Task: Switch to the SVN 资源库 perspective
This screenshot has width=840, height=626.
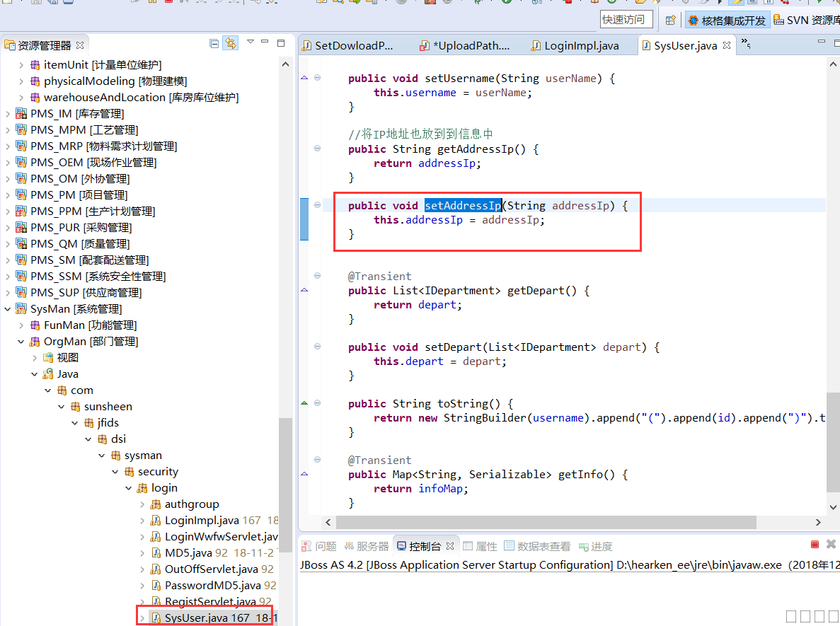Action: tap(807, 20)
